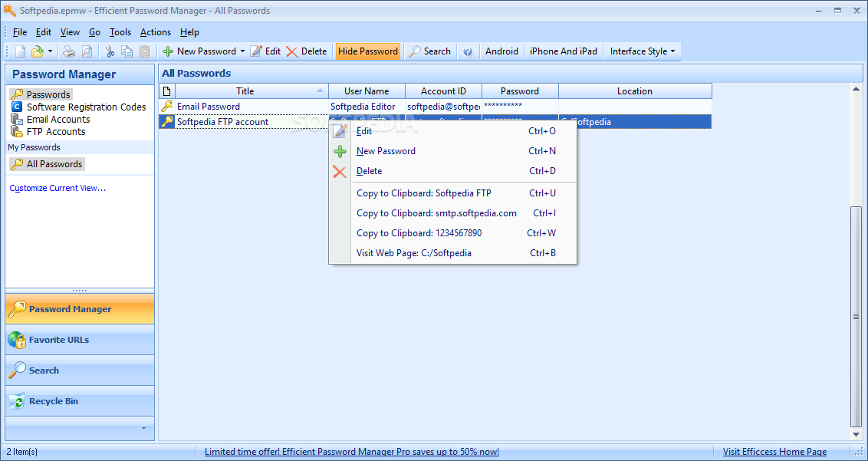Sort by the Password column header
This screenshot has height=461, width=868.
520,91
